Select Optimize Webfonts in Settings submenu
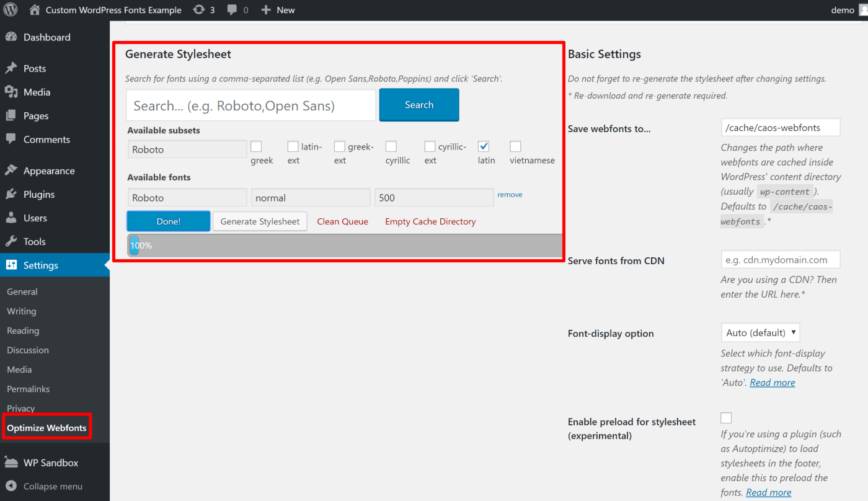Viewport: 868px width, 501px height. tap(46, 427)
